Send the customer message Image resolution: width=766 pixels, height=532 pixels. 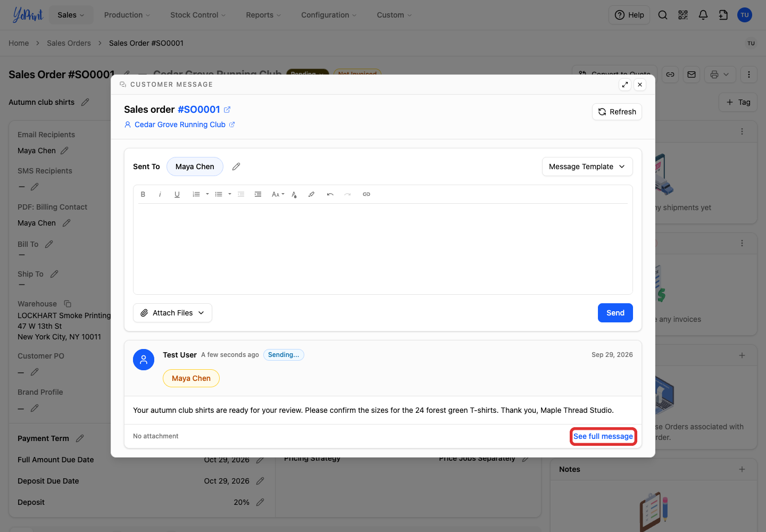(x=615, y=313)
